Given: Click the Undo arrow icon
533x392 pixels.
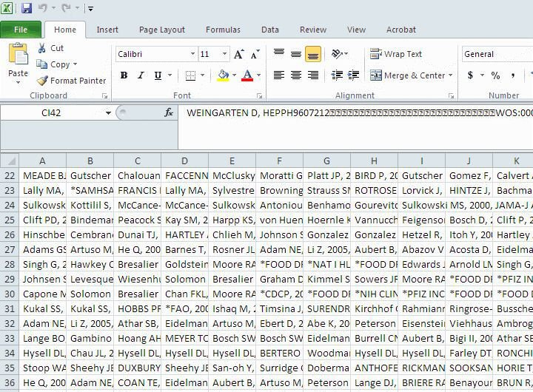Looking at the screenshot, I should click(x=43, y=8).
